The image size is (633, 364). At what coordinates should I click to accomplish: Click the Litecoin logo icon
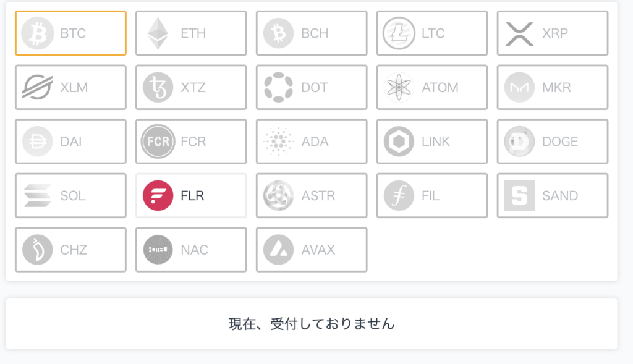(399, 33)
